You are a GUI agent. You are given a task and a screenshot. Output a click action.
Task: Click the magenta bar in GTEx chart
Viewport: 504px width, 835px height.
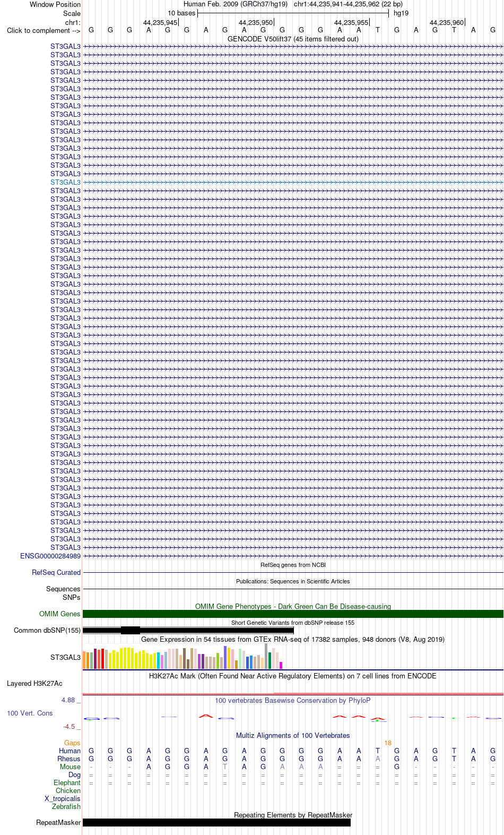(281, 665)
